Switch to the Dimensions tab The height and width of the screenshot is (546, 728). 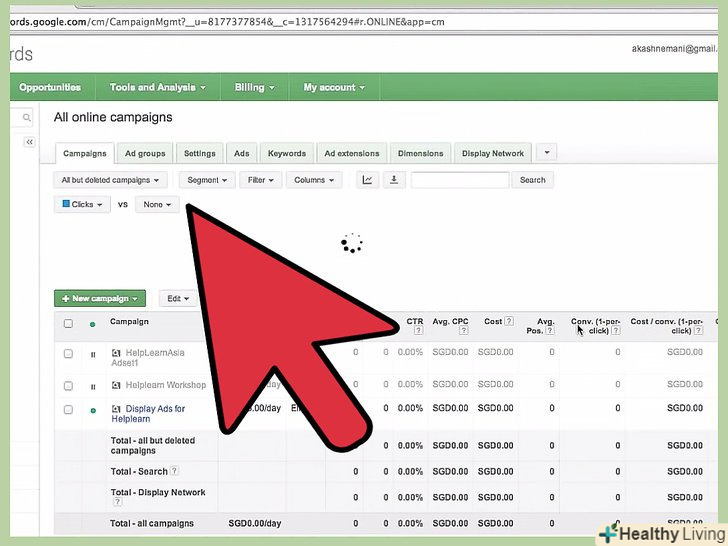point(420,153)
